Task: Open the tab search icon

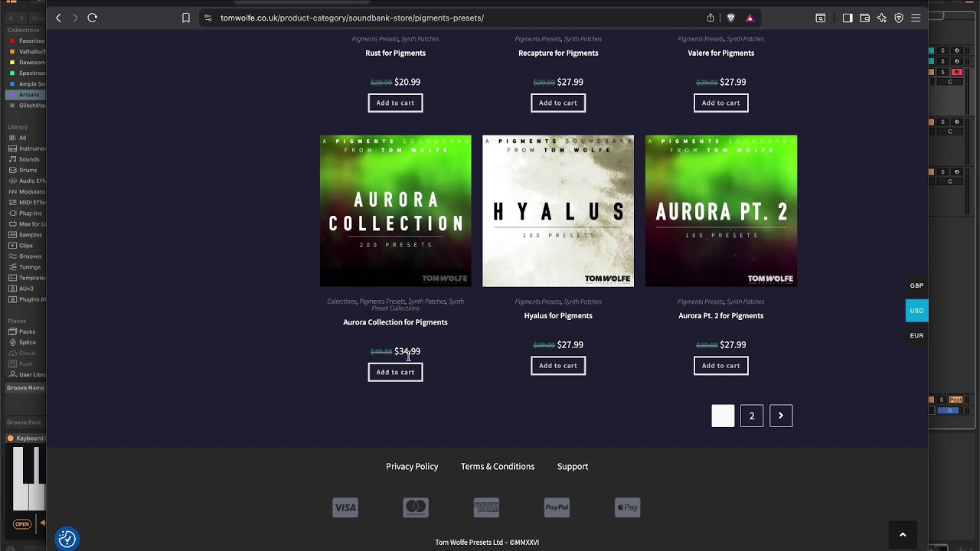Action: pyautogui.click(x=820, y=18)
